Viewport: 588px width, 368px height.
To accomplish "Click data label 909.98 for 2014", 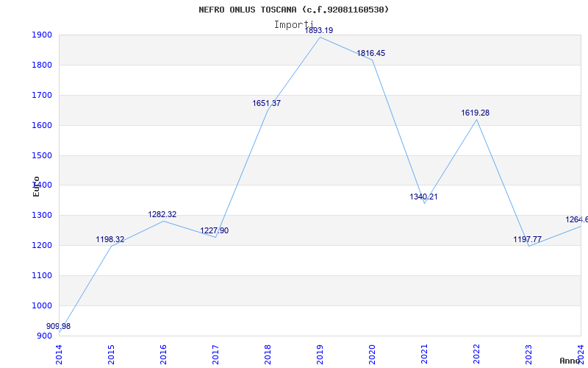I will (58, 326).
